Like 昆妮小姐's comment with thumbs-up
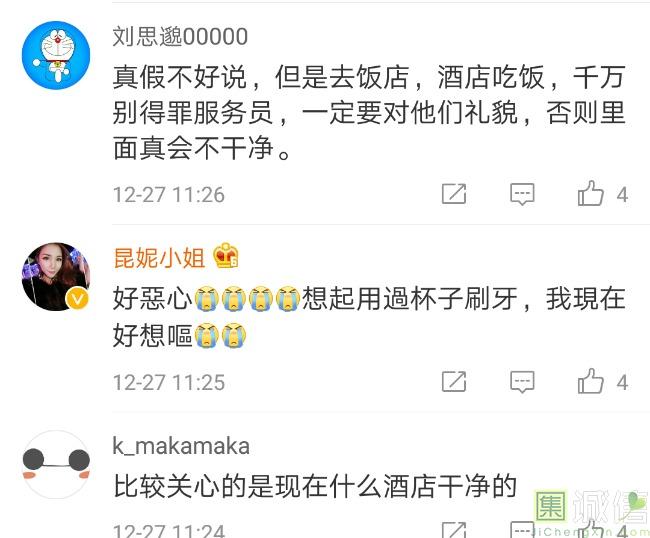This screenshot has height=538, width=650. (590, 381)
